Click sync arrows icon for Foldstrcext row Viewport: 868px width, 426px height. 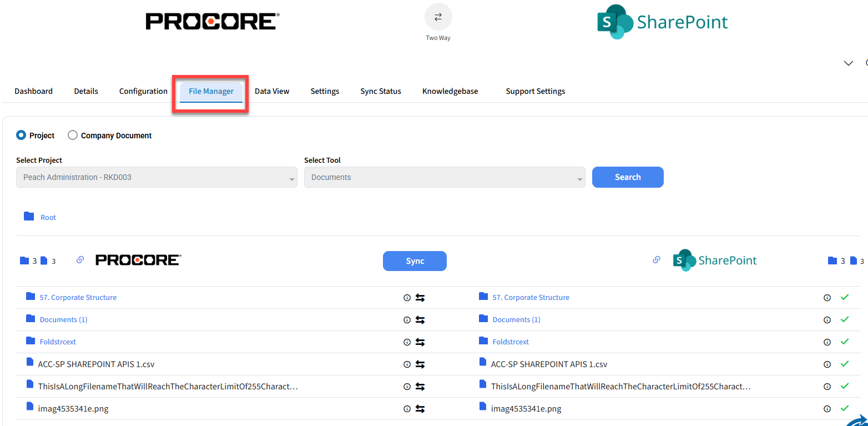(x=420, y=342)
